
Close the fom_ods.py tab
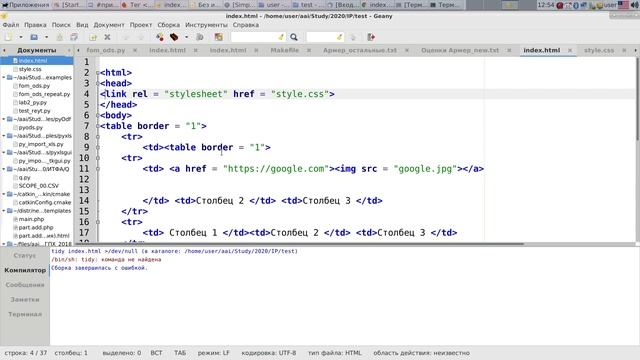(135, 50)
